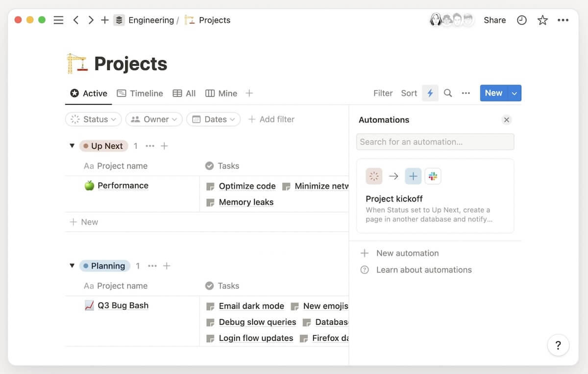Viewport: 588px width, 374px height.
Task: Open the Status filter dropdown
Action: pyautogui.click(x=93, y=119)
